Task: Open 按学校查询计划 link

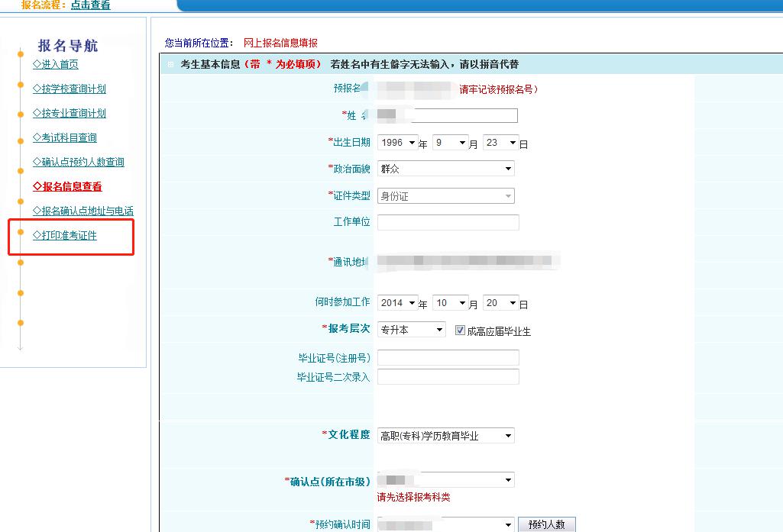Action: [x=70, y=89]
